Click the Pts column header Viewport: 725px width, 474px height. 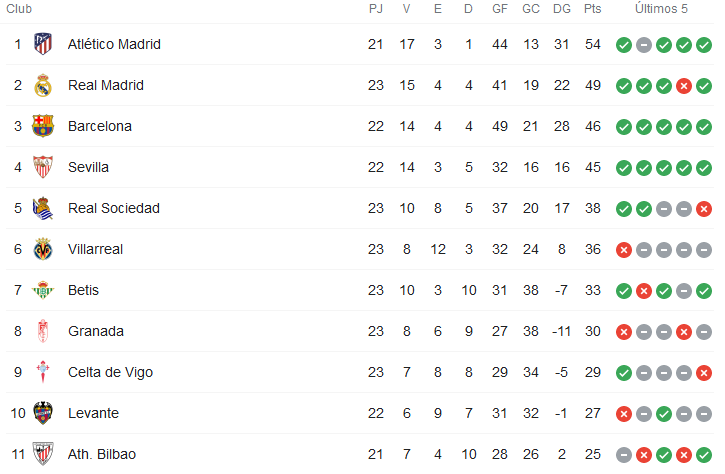tap(592, 9)
